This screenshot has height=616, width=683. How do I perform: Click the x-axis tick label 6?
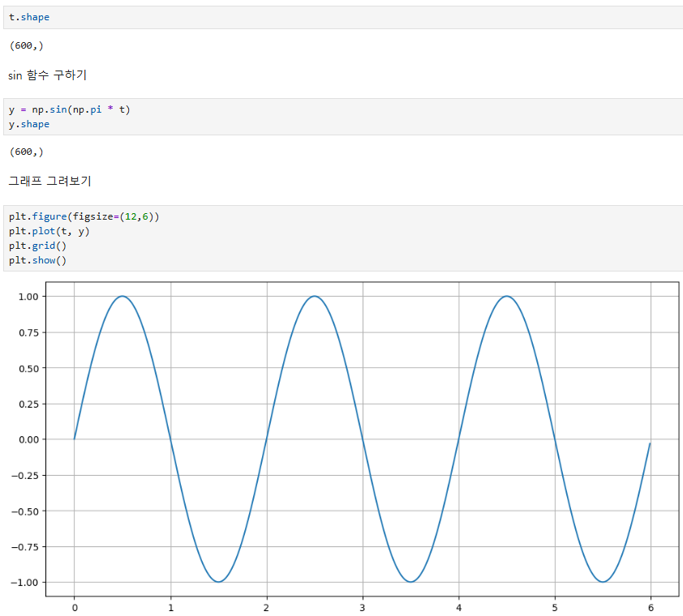pyautogui.click(x=651, y=608)
